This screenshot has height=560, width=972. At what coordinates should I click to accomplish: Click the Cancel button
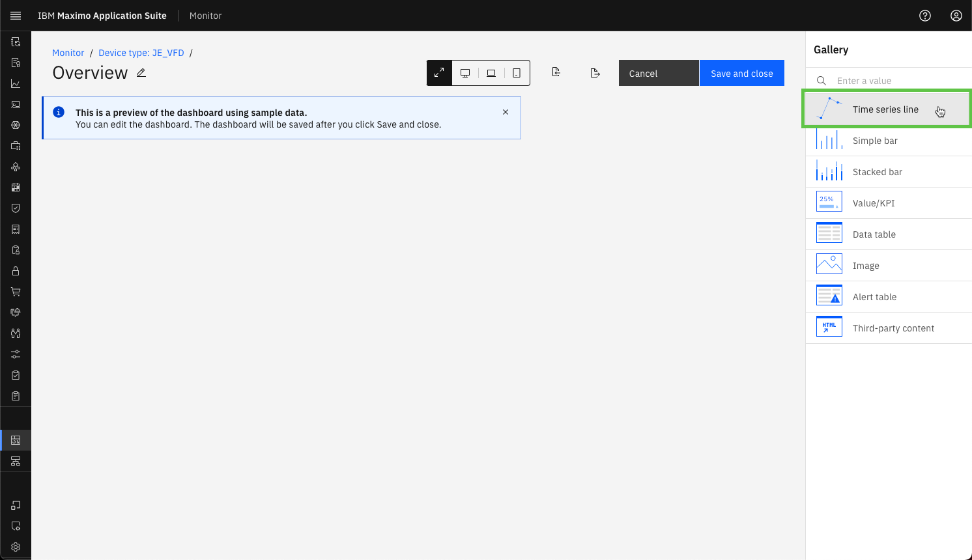click(659, 73)
